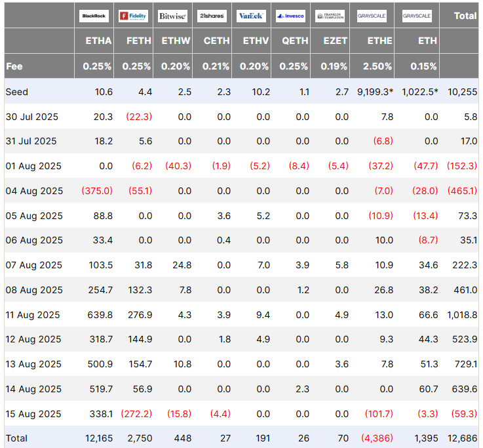Click the Grayscale logo above ETHE
This screenshot has height=448, width=483.
coord(372,16)
